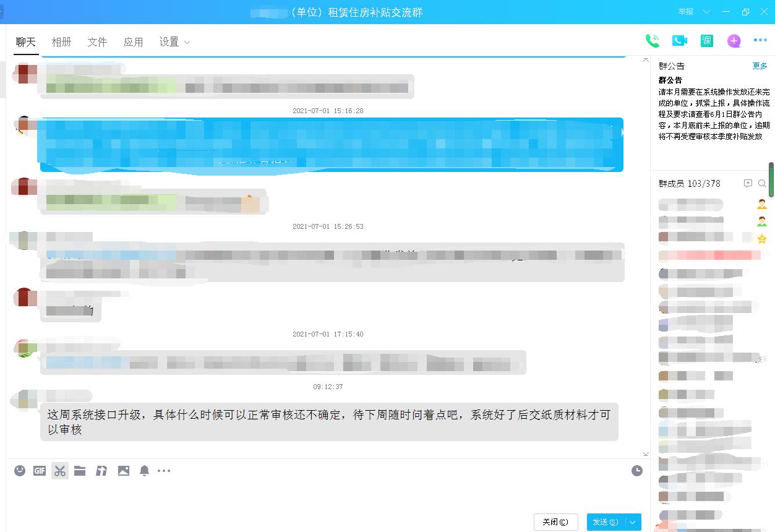Click the member list scrollbar
Viewport: 775px width, 532px height.
coord(771,179)
